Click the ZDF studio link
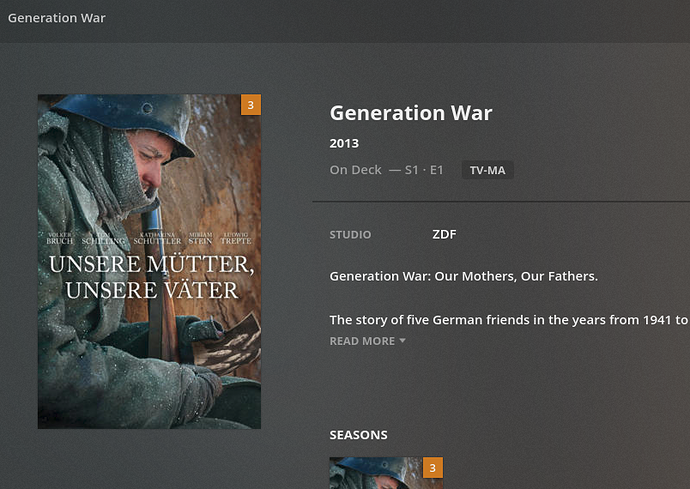This screenshot has height=489, width=690. tap(444, 235)
